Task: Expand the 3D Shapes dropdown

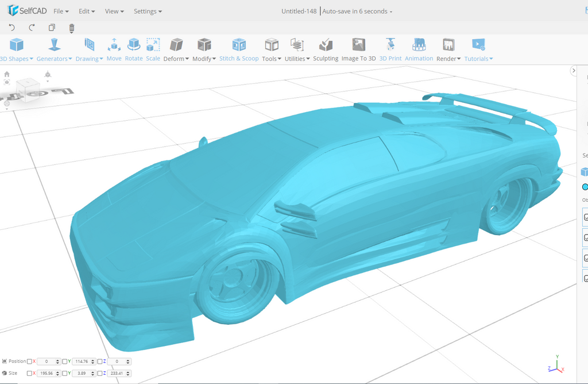Action: tap(16, 59)
